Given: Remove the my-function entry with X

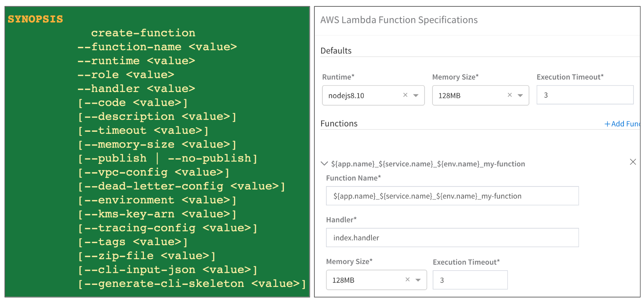Looking at the screenshot, I should pos(633,162).
